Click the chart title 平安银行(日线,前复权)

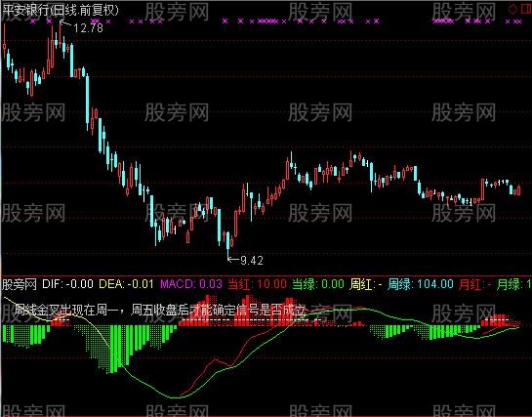click(61, 10)
